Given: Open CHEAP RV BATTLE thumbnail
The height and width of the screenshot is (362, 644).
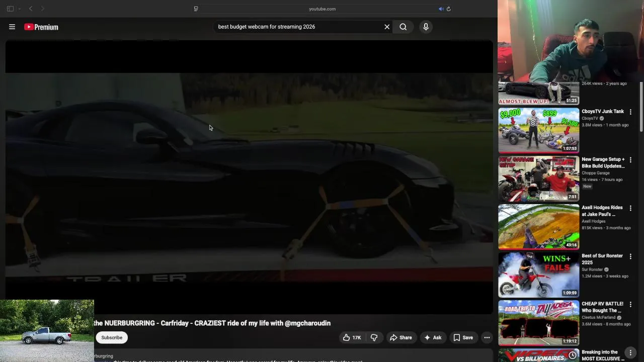Looking at the screenshot, I should coord(538,323).
